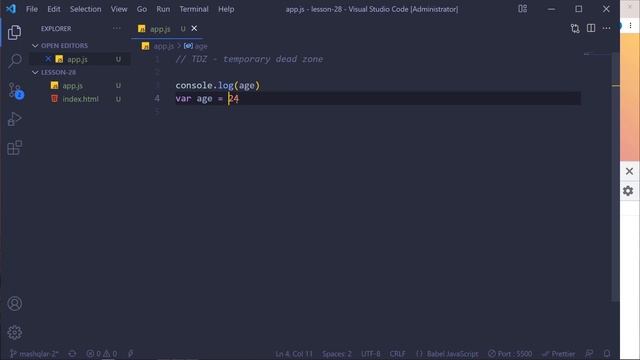Open the Terminal menu

pos(194,9)
